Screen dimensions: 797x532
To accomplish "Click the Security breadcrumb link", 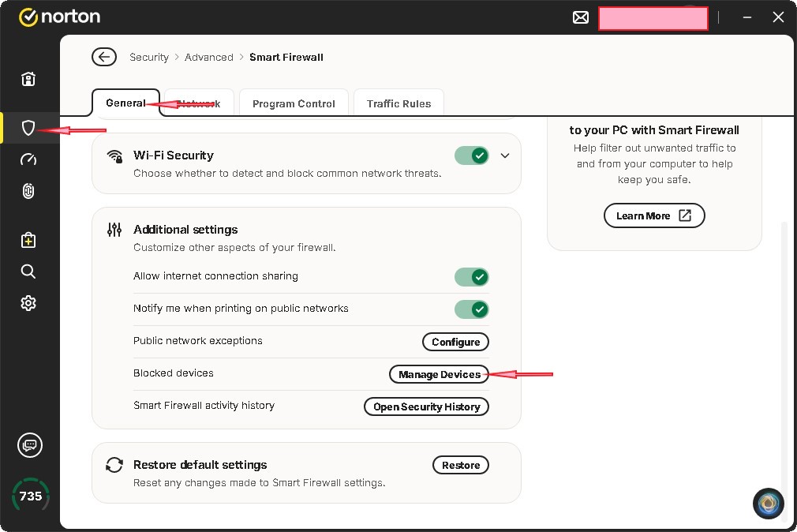I will pos(149,57).
